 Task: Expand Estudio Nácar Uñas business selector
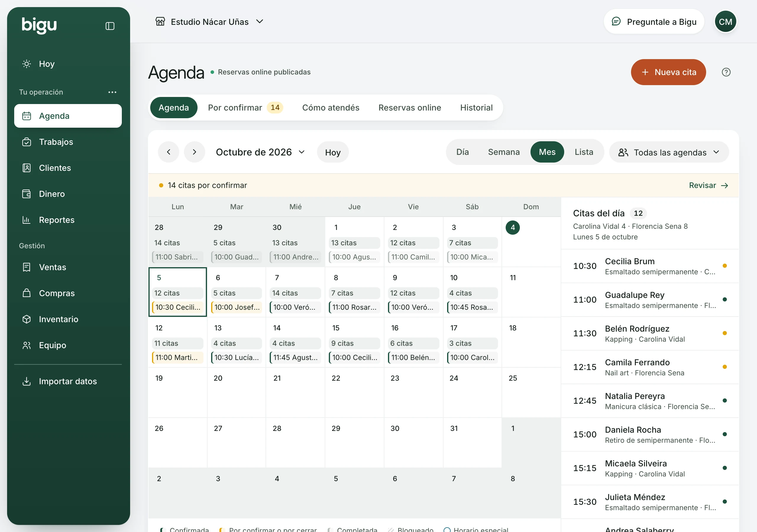(x=210, y=22)
